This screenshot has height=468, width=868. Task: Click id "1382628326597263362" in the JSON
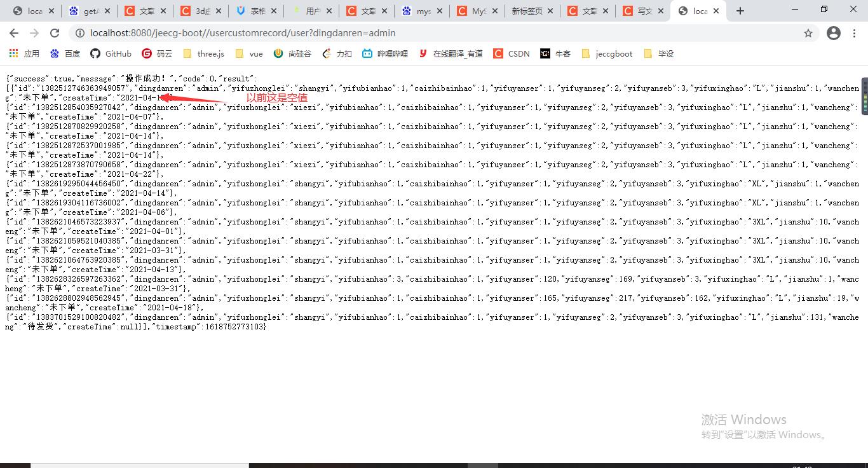(78, 279)
